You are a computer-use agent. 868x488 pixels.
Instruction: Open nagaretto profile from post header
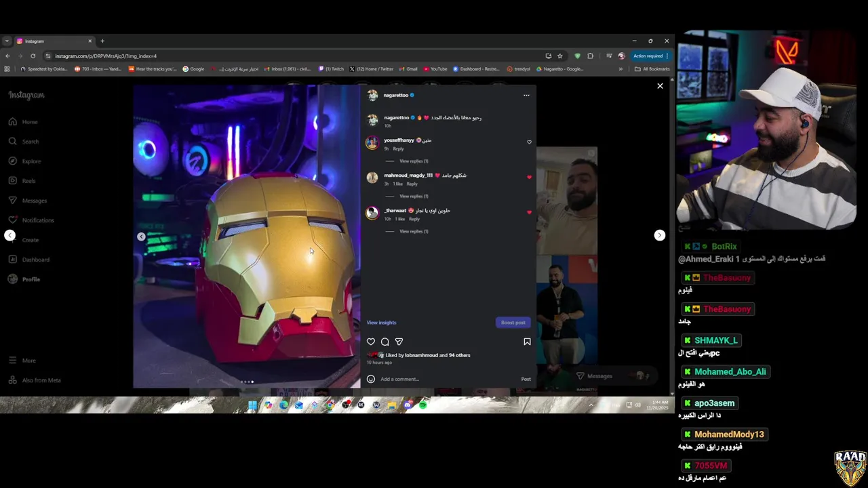[x=396, y=96]
